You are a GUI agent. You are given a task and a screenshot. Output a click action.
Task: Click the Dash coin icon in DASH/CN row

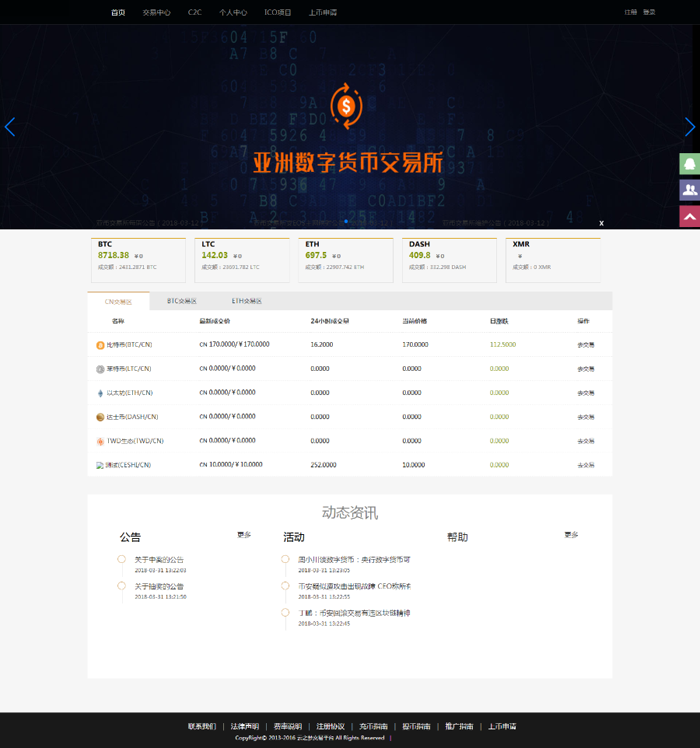[x=99, y=417]
